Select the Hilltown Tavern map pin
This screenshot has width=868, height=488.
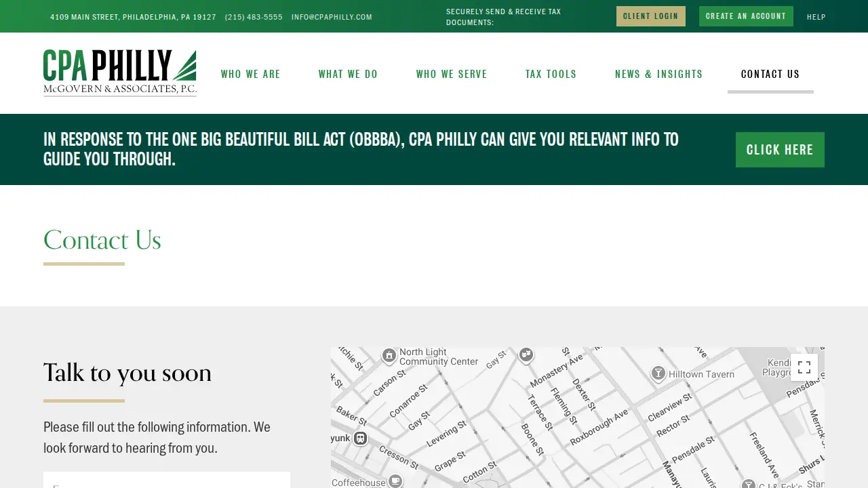[x=658, y=373]
